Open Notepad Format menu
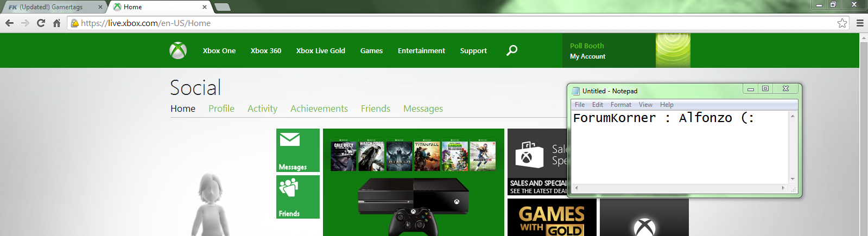The height and width of the screenshot is (236, 868). 621,105
